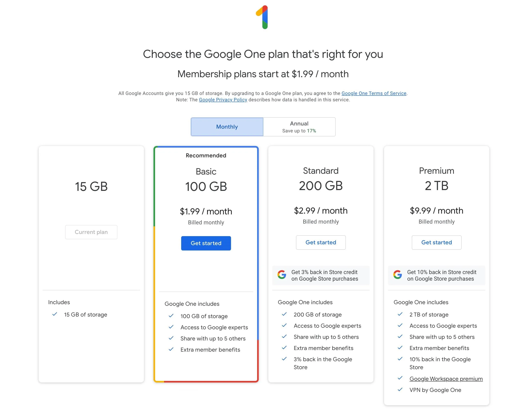Click checkmark beside Google Workspace premium
This screenshot has width=529, height=420.
pyautogui.click(x=400, y=378)
